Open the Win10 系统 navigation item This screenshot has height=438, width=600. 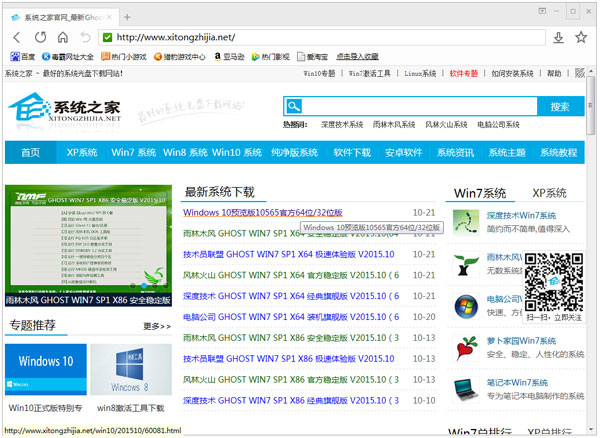237,152
